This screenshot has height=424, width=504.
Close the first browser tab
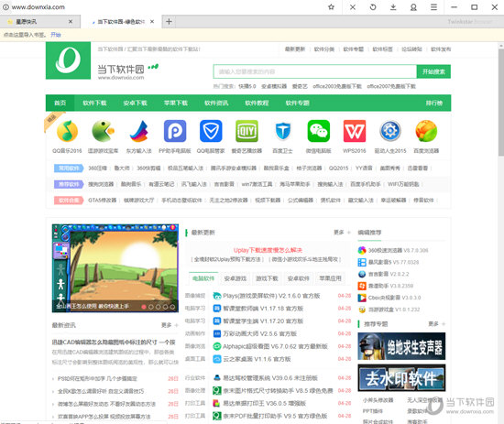pos(71,22)
